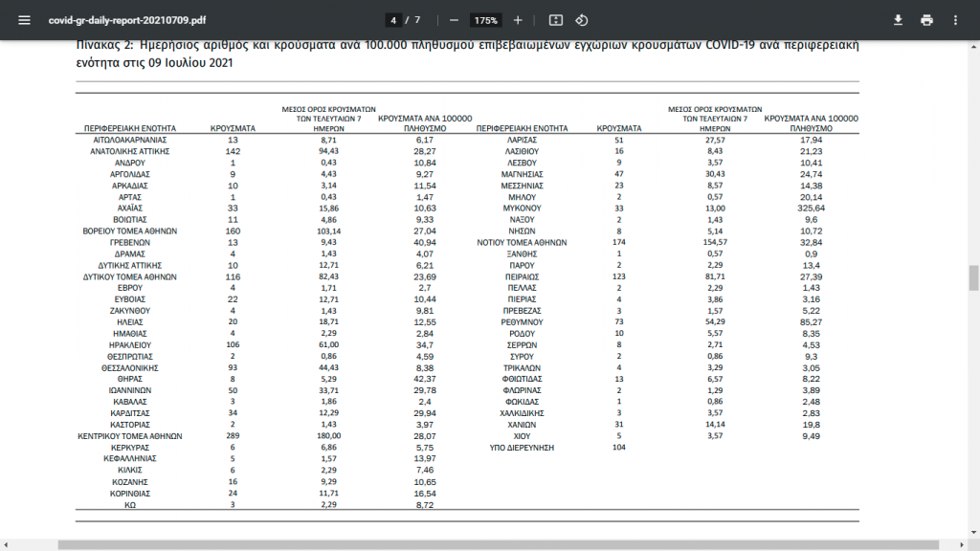The width and height of the screenshot is (980, 551).
Task: Download the PDF file
Action: (x=898, y=20)
